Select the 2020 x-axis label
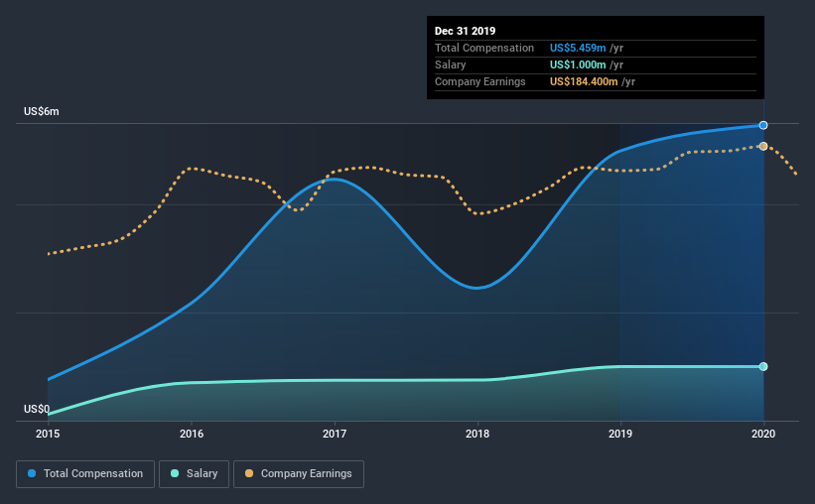The image size is (815, 504). tap(763, 434)
